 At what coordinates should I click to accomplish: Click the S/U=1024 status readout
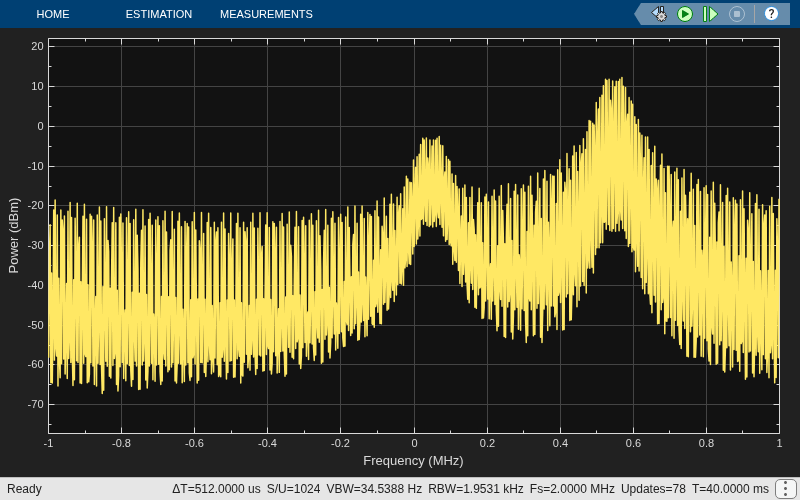[x=293, y=489]
